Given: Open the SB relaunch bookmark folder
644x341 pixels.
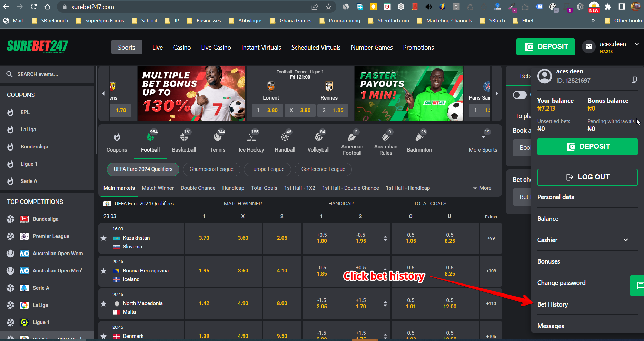Looking at the screenshot, I should click(50, 20).
